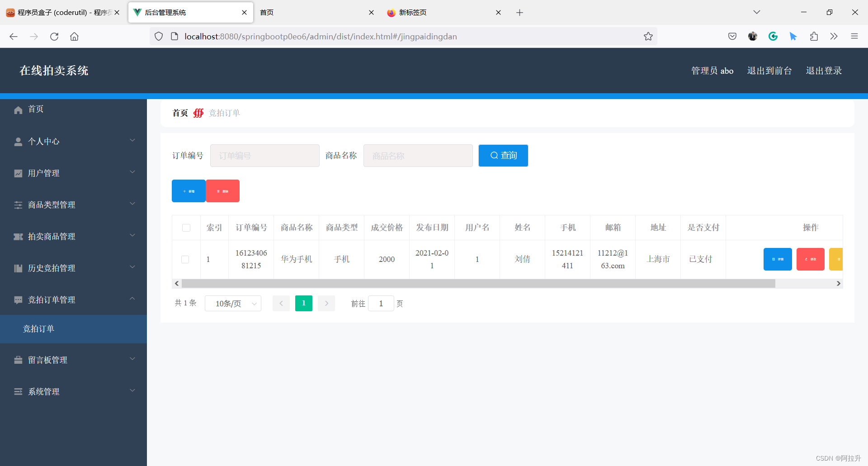Click the green Grammarly extension icon
The width and height of the screenshot is (868, 466).
[773, 37]
